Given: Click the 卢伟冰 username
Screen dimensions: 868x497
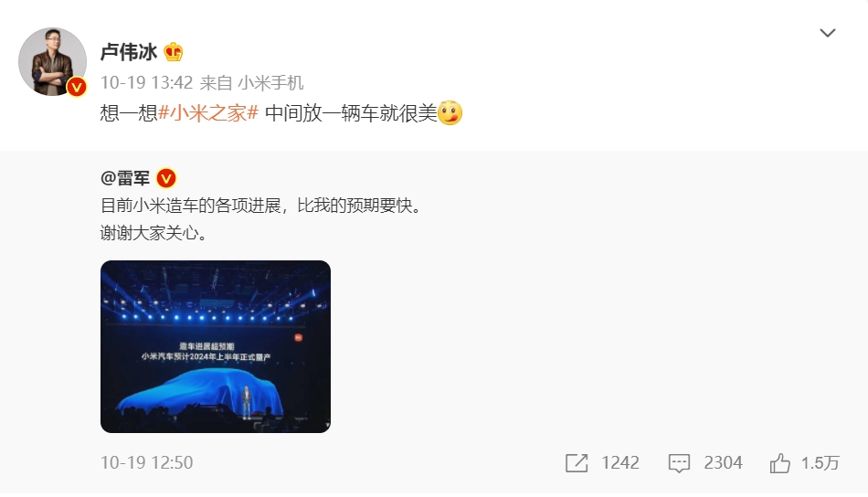Looking at the screenshot, I should pos(129,52).
